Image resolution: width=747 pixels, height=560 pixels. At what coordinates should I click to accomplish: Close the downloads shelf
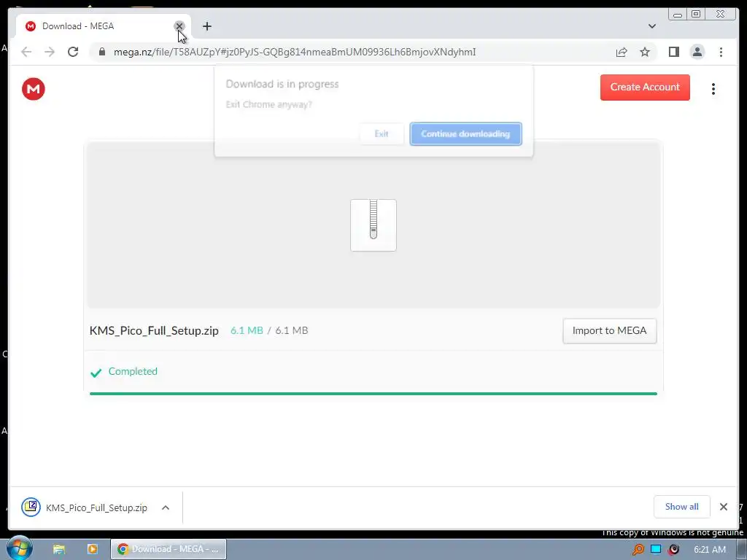coord(723,507)
